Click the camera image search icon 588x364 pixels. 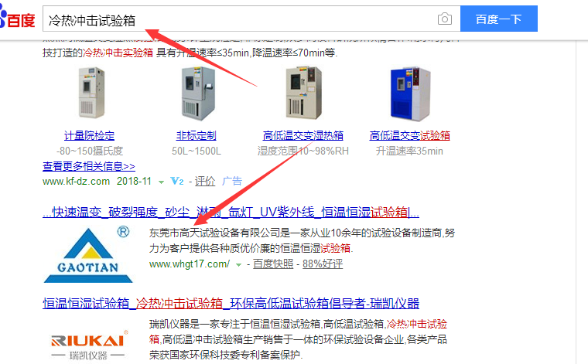click(444, 19)
